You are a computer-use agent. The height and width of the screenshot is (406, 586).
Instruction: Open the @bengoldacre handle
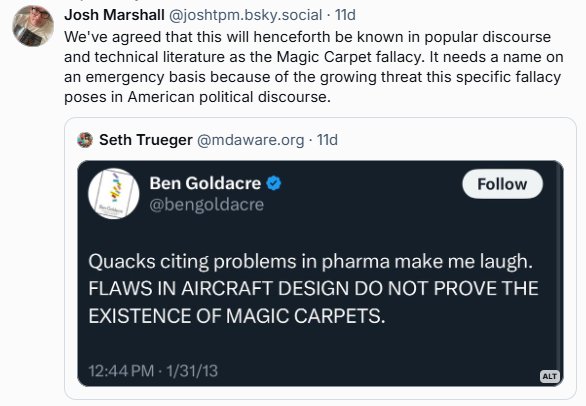[x=207, y=204]
